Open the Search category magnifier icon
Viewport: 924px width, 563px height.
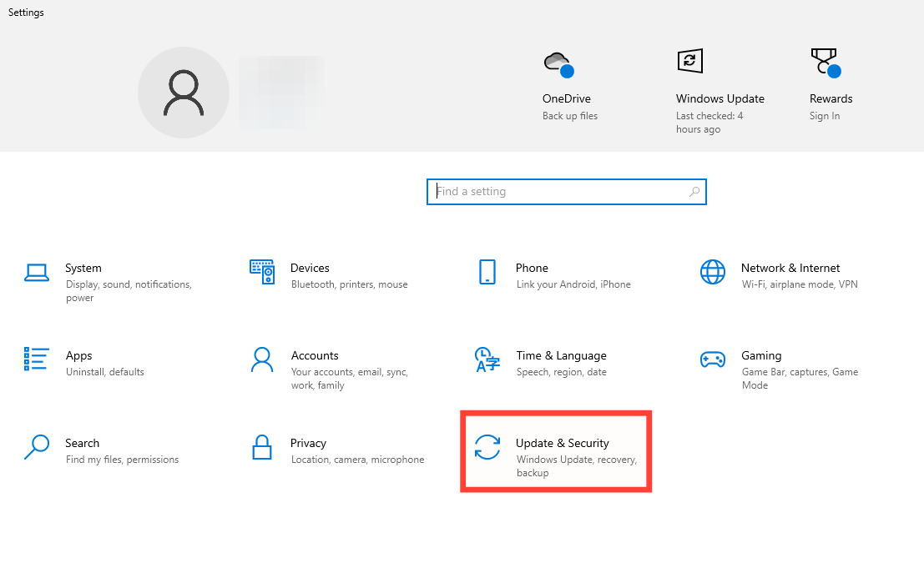point(37,447)
